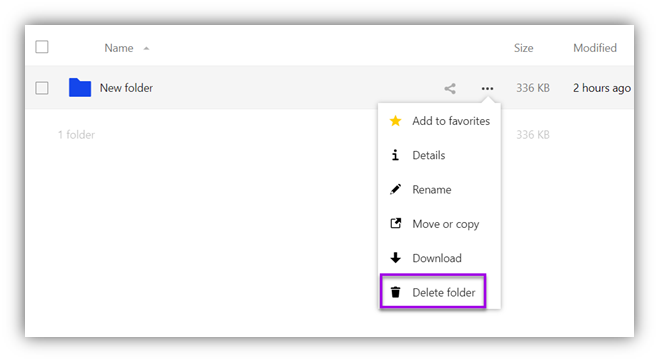Select Move or copy menu entry
The width and height of the screenshot is (659, 362).
pyautogui.click(x=439, y=224)
